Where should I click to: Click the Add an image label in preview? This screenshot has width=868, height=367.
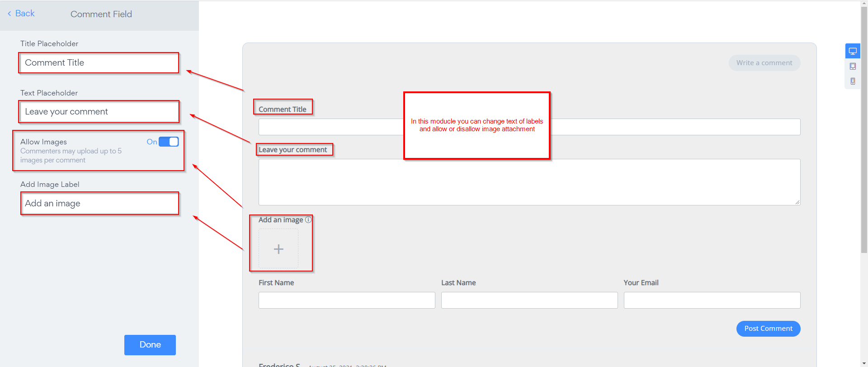click(281, 220)
